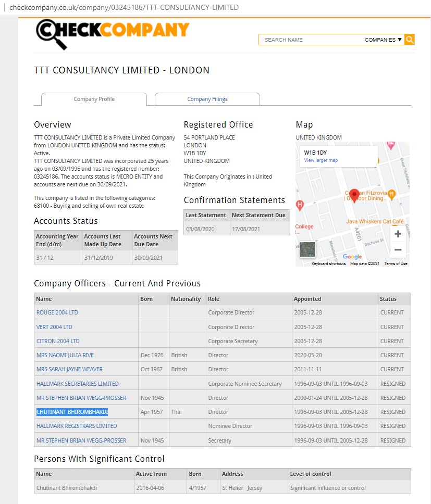Click highlighted CHUTINANT BHIROMBHAKDI officer name

pos(72,412)
